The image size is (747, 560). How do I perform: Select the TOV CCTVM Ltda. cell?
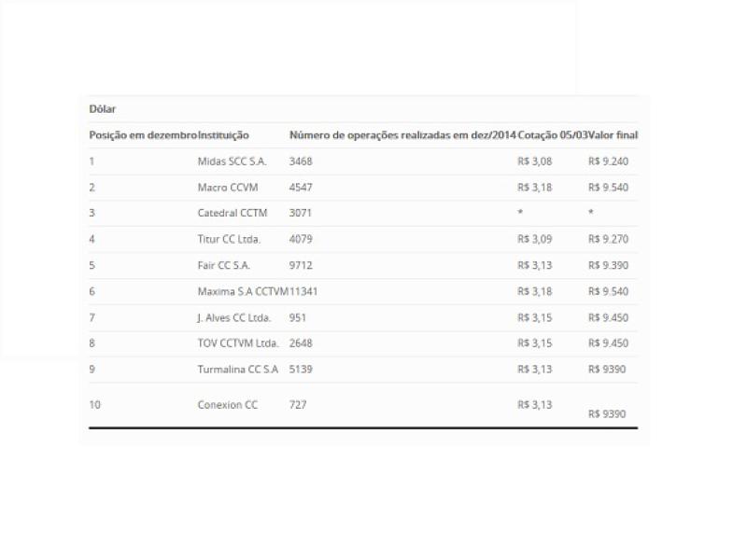(x=238, y=343)
